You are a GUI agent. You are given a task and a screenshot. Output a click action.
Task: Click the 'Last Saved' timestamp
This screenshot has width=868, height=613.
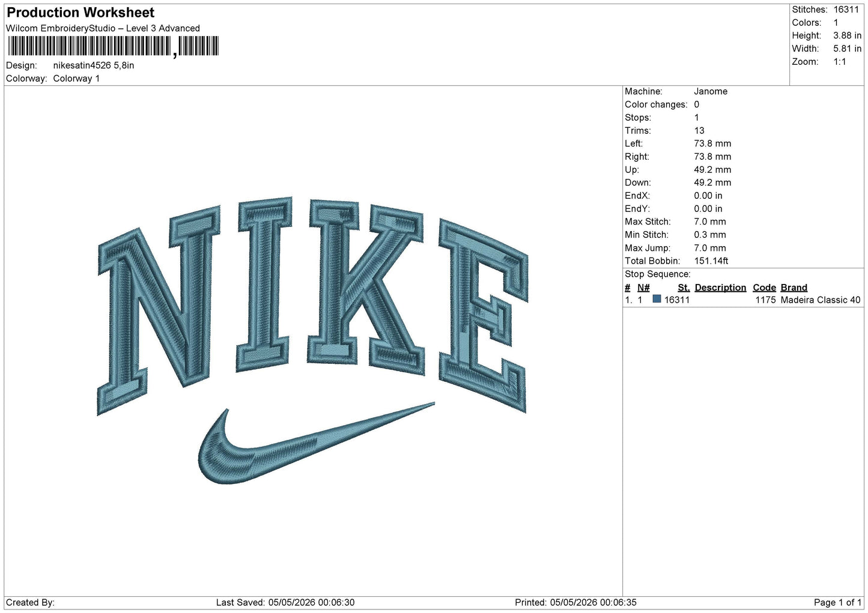coord(285,603)
